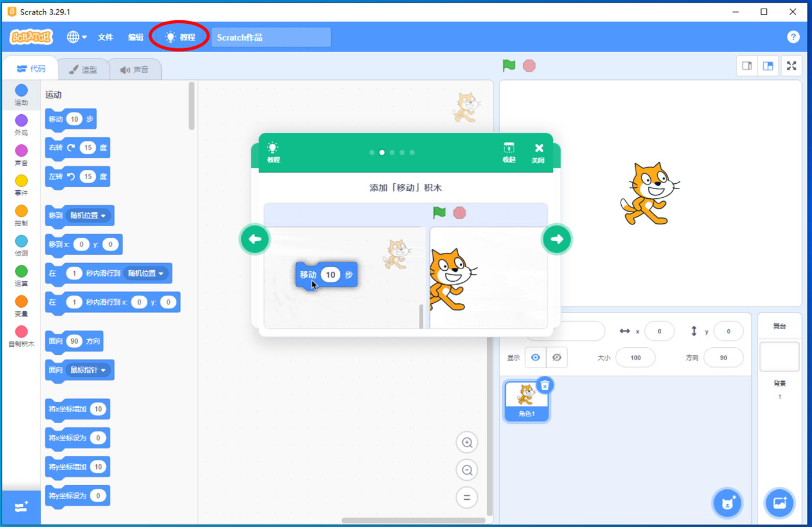Switch to large stage layout
Viewport: 812px width, 527px height.
pyautogui.click(x=768, y=66)
